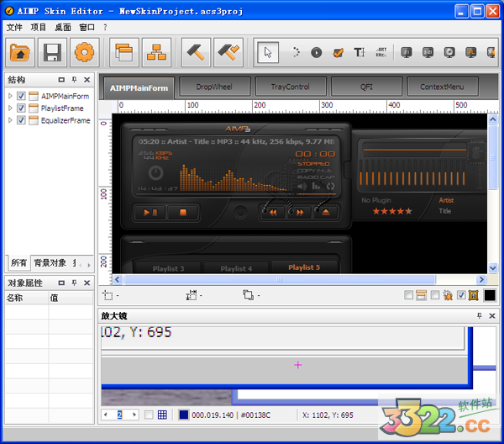The image size is (504, 444).
Task: Select the arrow pointer tool
Action: pos(269,52)
